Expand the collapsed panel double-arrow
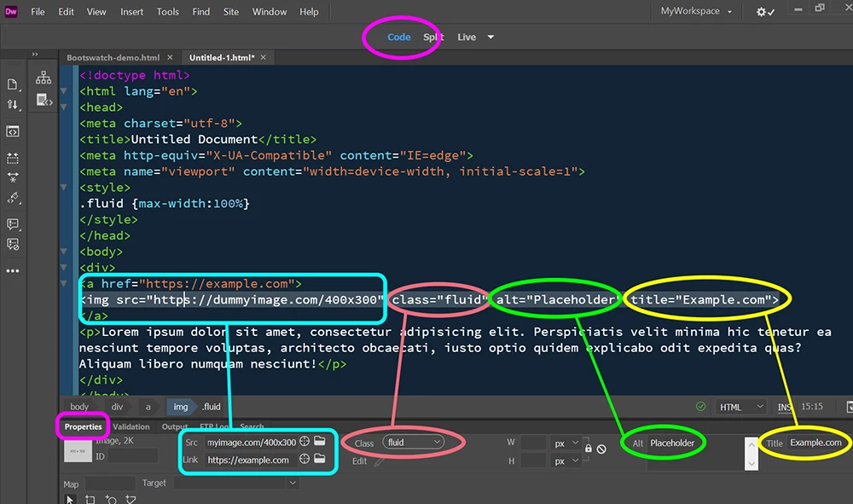 point(35,54)
